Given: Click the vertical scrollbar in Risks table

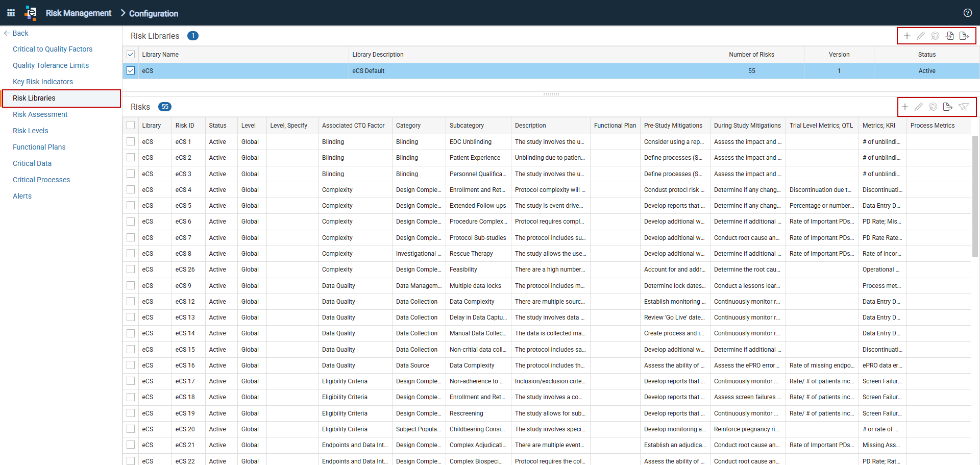Looking at the screenshot, I should pyautogui.click(x=975, y=197).
